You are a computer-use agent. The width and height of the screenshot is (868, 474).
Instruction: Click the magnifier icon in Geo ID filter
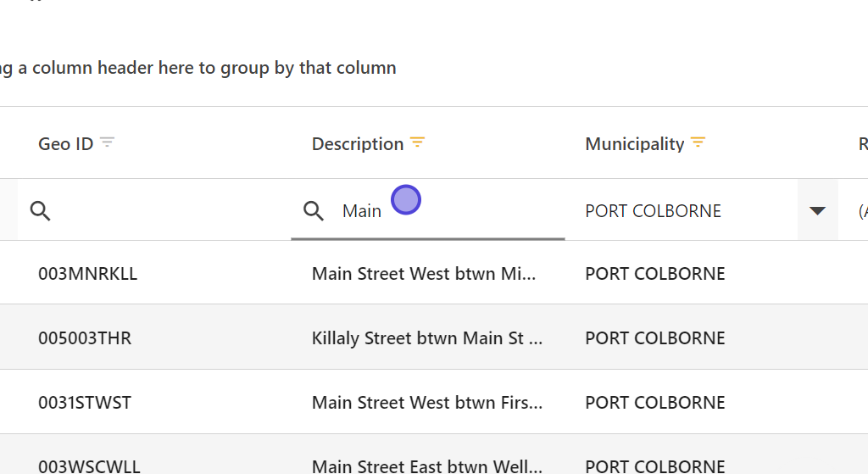(40, 211)
